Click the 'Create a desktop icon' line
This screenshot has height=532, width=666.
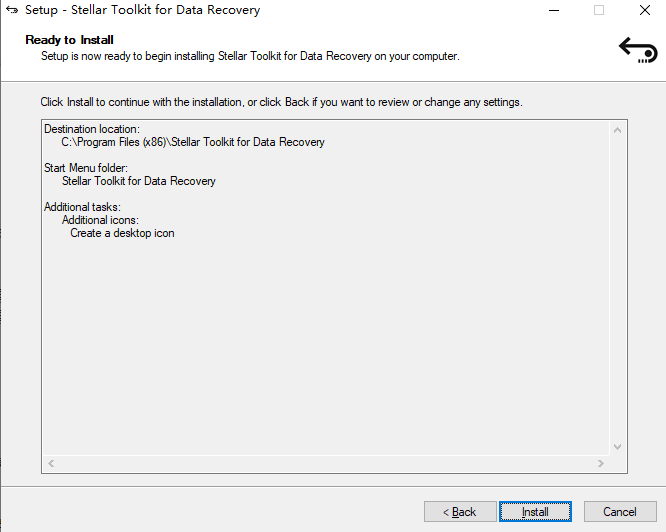click(x=122, y=233)
